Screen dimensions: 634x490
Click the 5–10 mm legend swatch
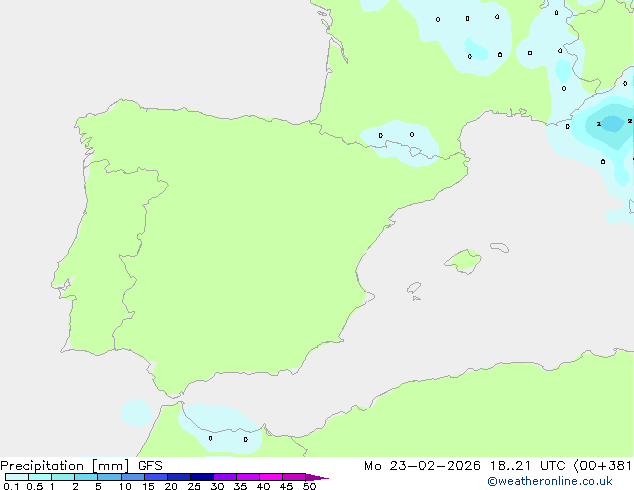[x=109, y=477]
